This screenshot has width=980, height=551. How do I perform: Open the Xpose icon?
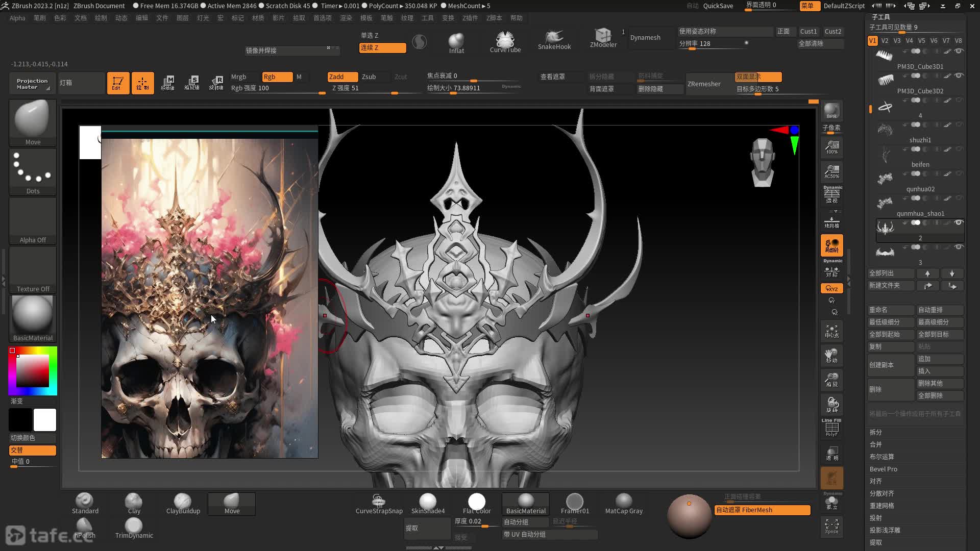tap(831, 527)
